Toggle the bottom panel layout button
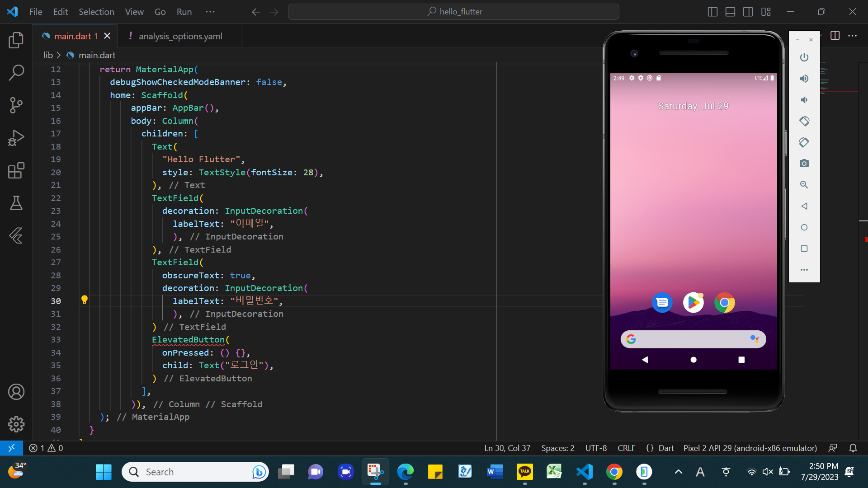Viewport: 868px width, 488px height. pyautogui.click(x=730, y=12)
